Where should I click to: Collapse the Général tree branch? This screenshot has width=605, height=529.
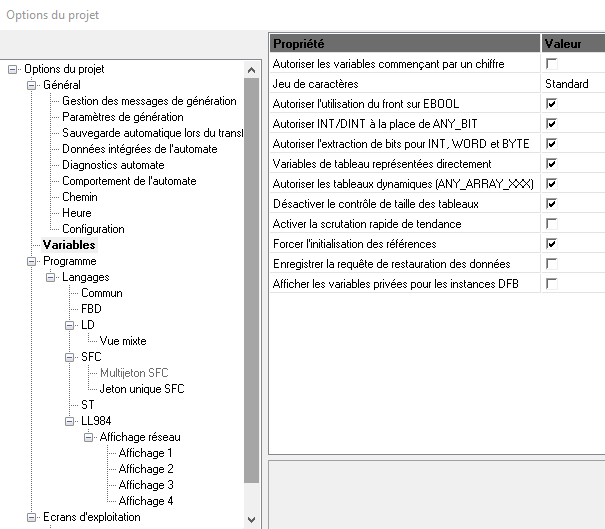tap(31, 85)
